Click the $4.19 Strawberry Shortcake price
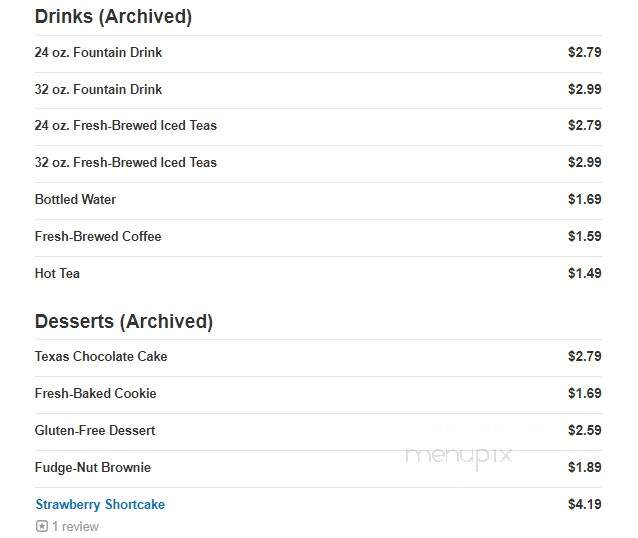The image size is (638, 538). coord(585,505)
